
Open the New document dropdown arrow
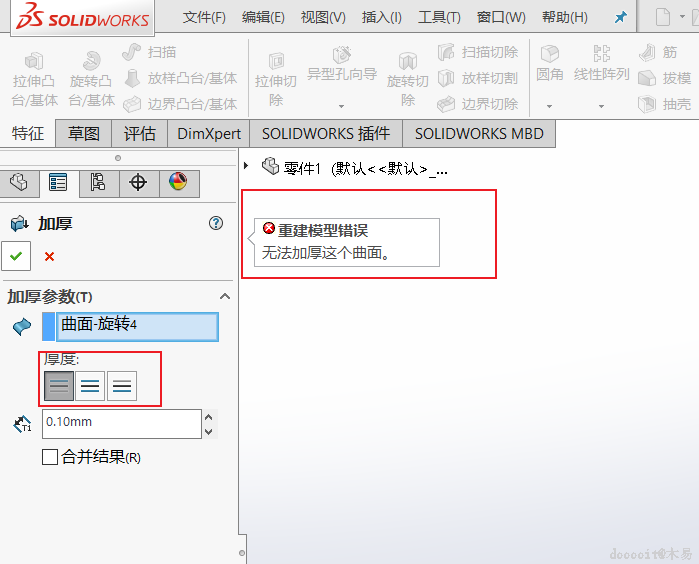click(682, 17)
